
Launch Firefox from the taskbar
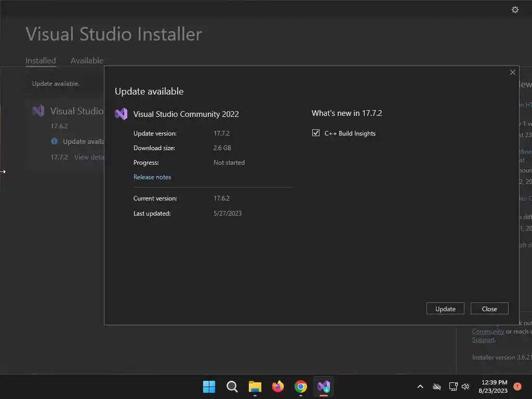tap(278, 387)
